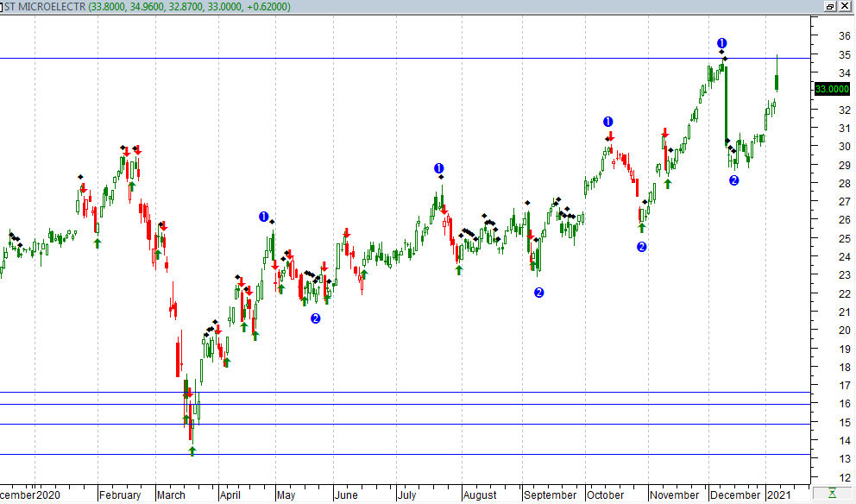Click the September label on the date axis
The image size is (856, 504).
coord(550,495)
